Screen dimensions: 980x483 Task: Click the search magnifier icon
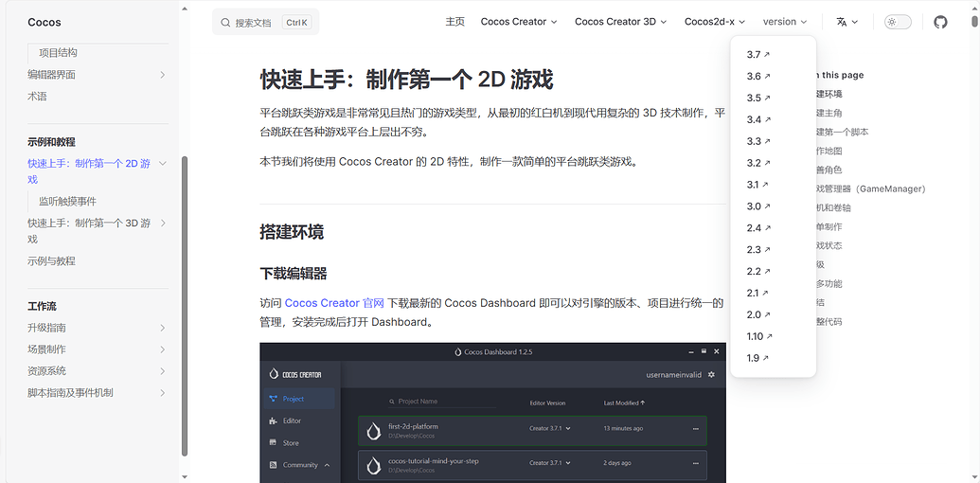[x=225, y=23]
